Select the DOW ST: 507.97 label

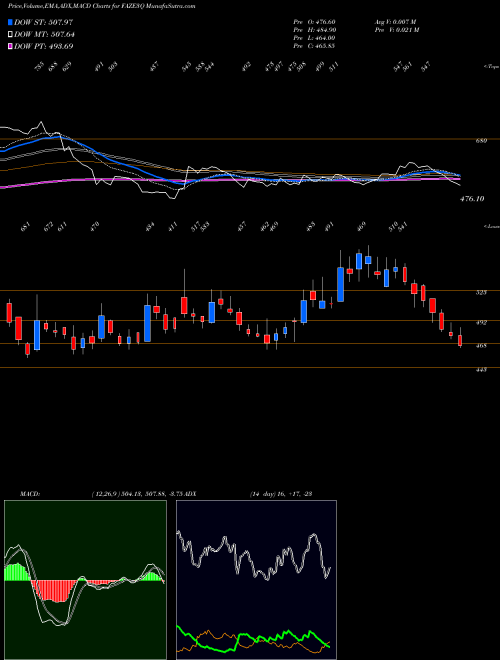(44, 22)
